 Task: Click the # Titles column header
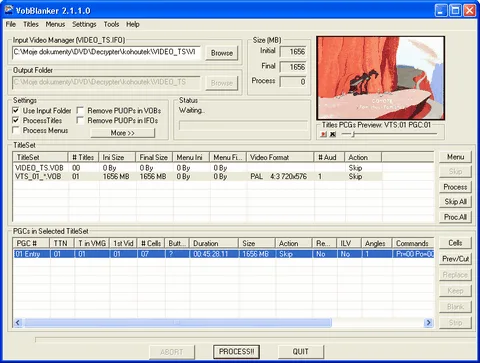click(83, 157)
